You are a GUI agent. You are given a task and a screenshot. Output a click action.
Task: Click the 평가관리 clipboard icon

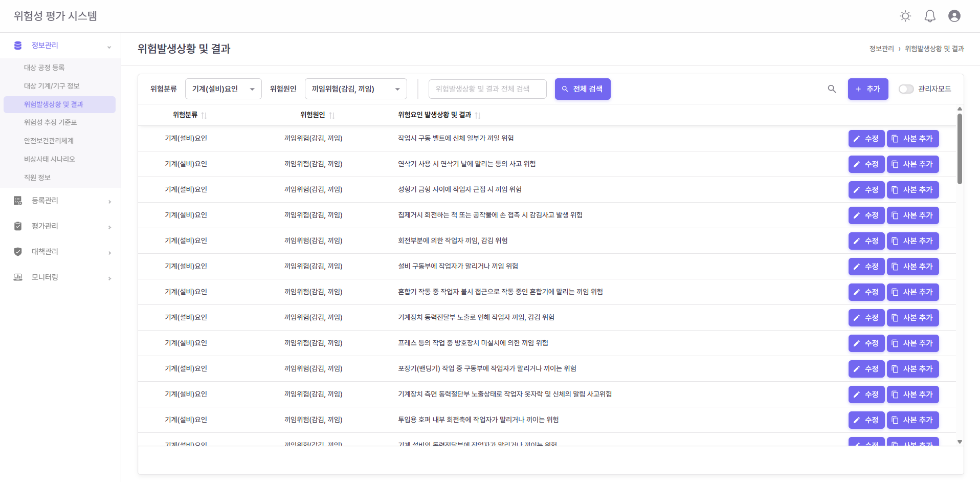point(18,226)
